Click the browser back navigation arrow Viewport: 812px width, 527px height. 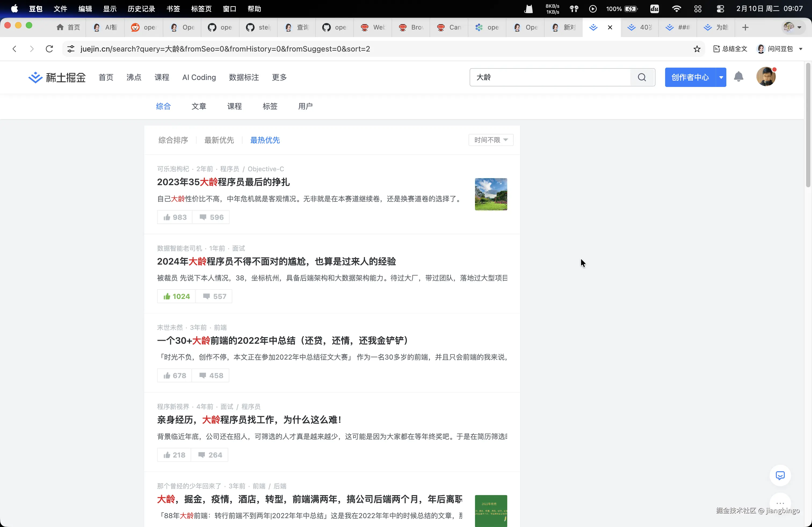(14, 49)
